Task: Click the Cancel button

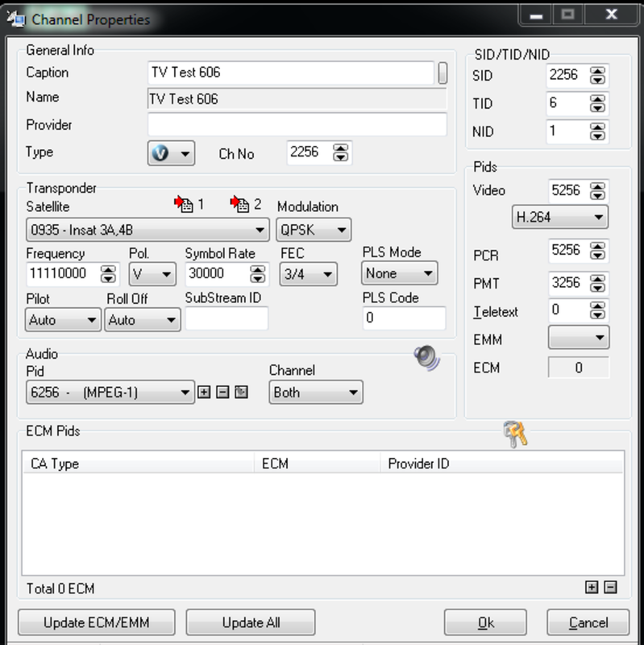Action: click(x=588, y=622)
